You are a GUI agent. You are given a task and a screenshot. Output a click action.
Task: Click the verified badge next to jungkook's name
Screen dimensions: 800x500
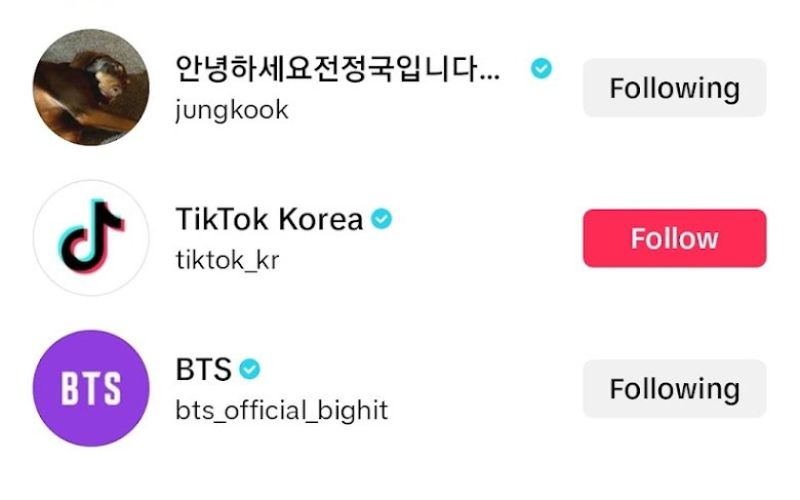click(x=541, y=69)
